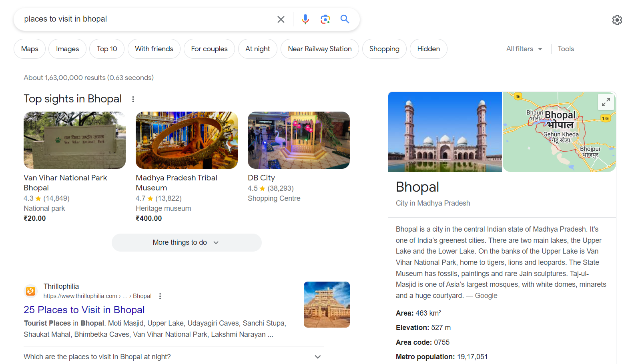622x364 pixels.
Task: Click the Bhopal knowledge panel title
Action: (417, 187)
